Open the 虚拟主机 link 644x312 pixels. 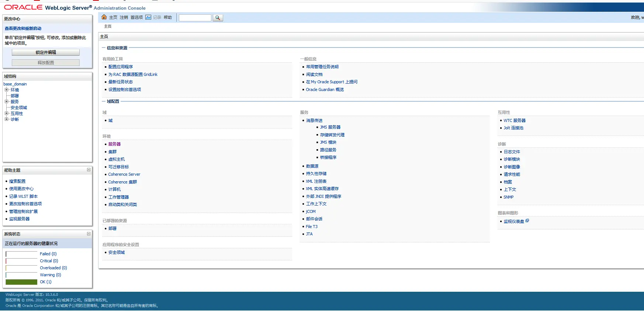[117, 159]
